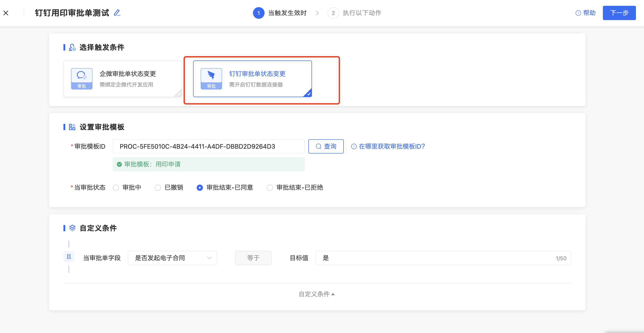Screen dimensions: 644x333
Task: Open 在哪里获取审批模板ID? help link
Action: 388,147
